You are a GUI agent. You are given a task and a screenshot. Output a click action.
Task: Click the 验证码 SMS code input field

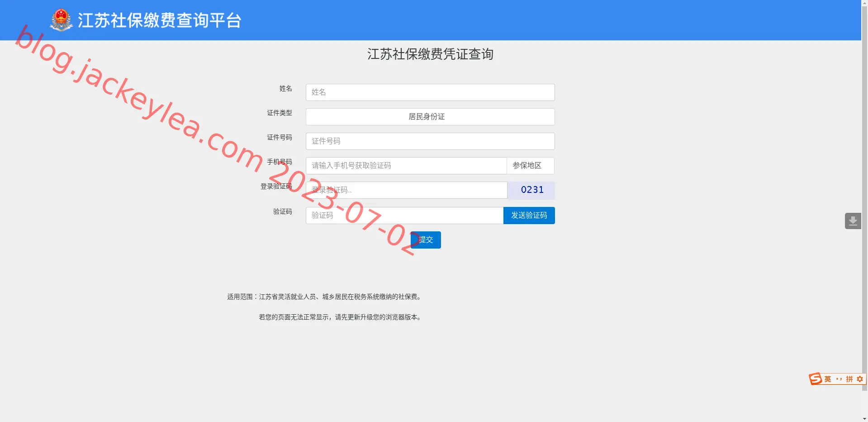pos(404,216)
